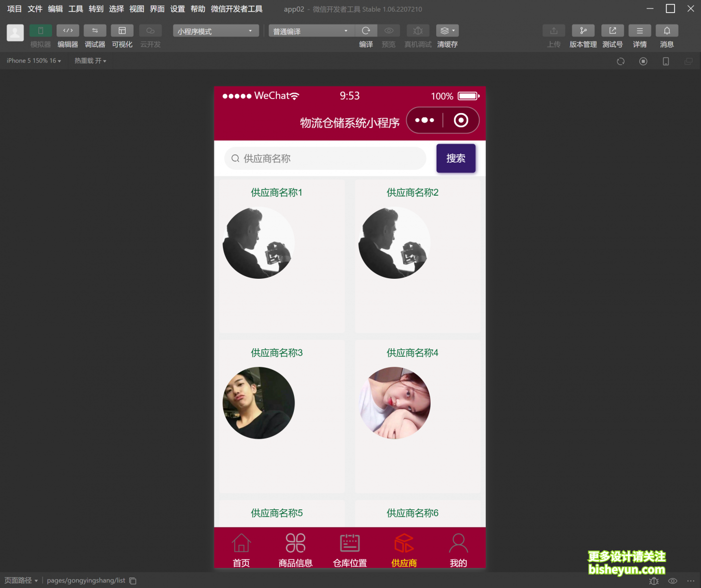The width and height of the screenshot is (701, 588).
Task: Switch to the 供应商 tab
Action: point(404,549)
